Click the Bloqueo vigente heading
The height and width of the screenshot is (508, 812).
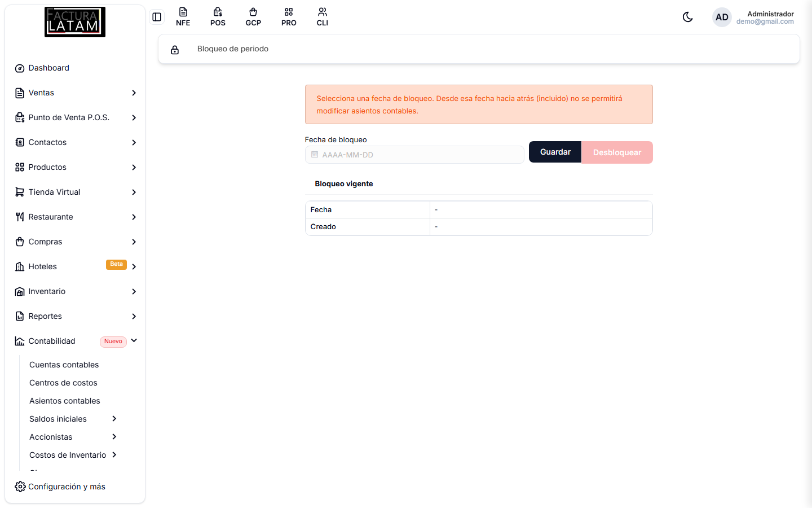tap(344, 184)
